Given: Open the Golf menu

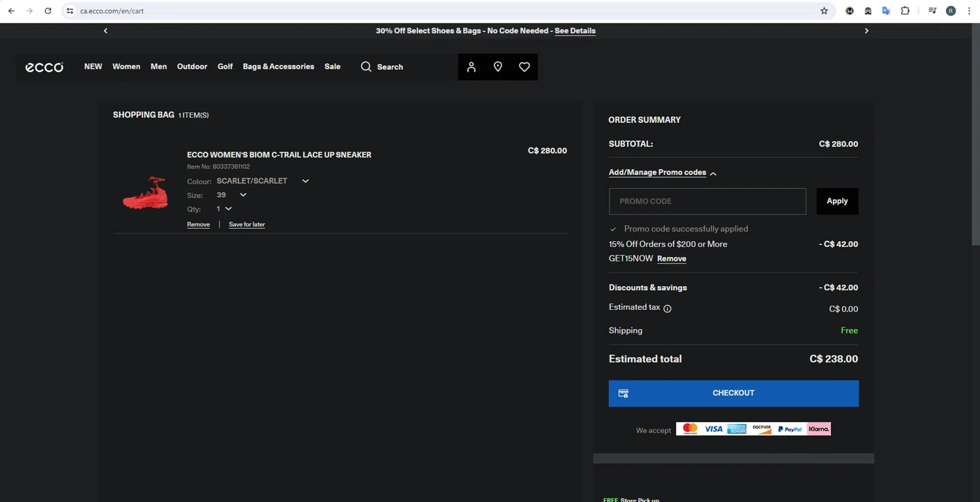Looking at the screenshot, I should [x=225, y=67].
